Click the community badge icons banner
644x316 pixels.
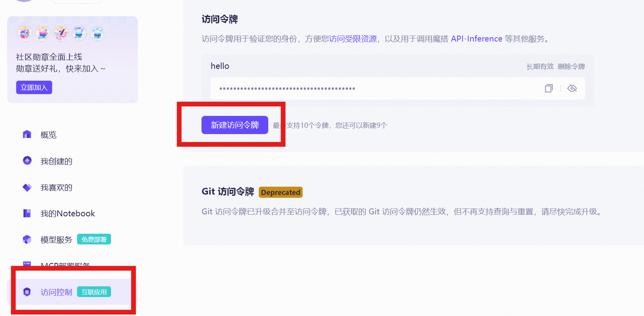pos(61,34)
